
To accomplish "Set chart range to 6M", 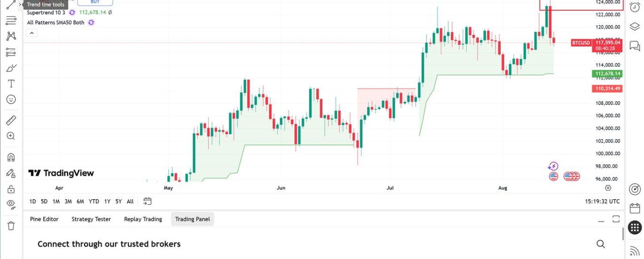I will (x=80, y=202).
